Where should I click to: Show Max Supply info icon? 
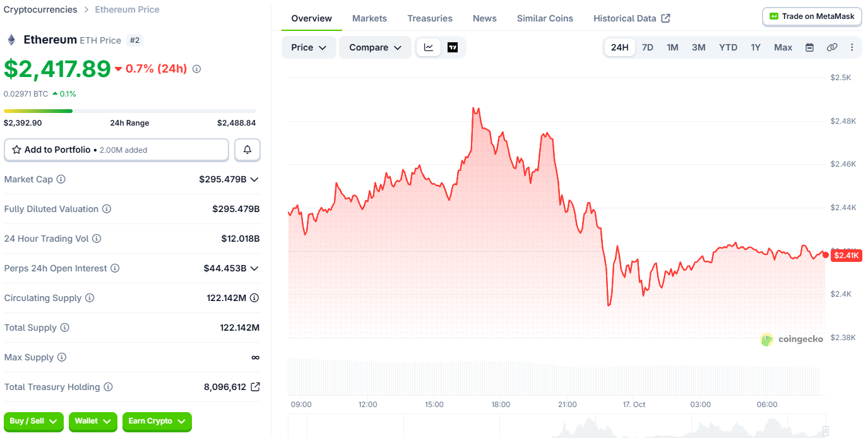[x=61, y=357]
